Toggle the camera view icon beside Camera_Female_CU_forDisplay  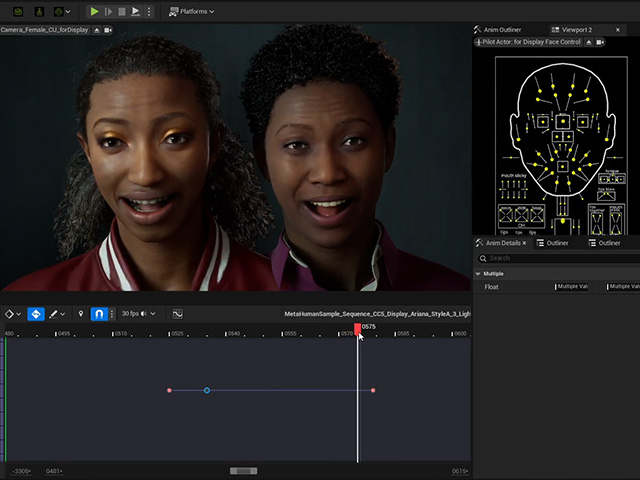pyautogui.click(x=108, y=30)
